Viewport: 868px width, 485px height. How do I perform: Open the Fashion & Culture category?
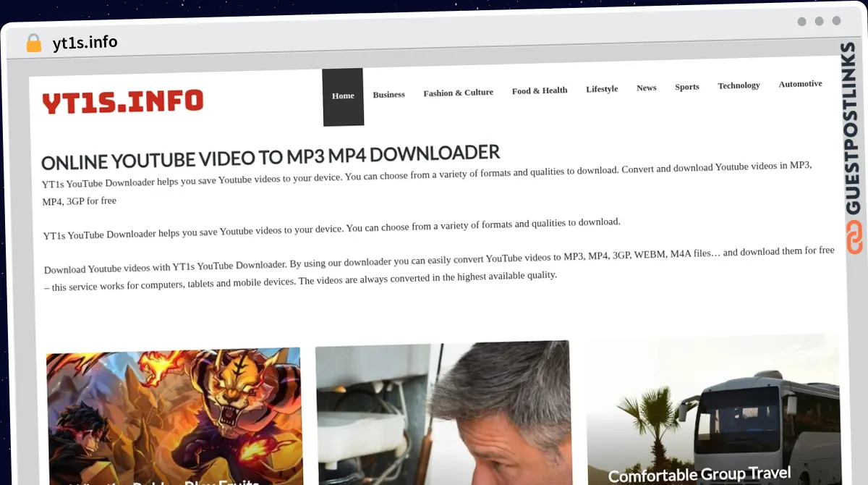click(x=458, y=93)
